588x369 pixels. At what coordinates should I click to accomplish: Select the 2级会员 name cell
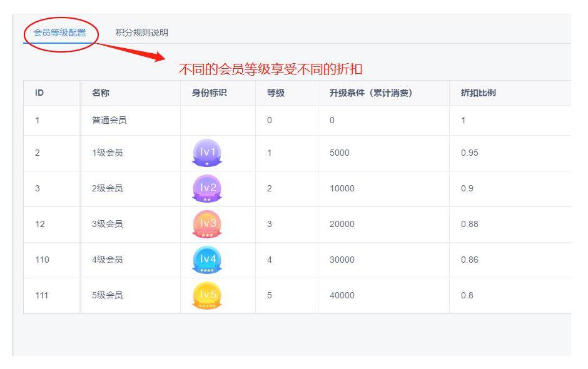click(107, 188)
